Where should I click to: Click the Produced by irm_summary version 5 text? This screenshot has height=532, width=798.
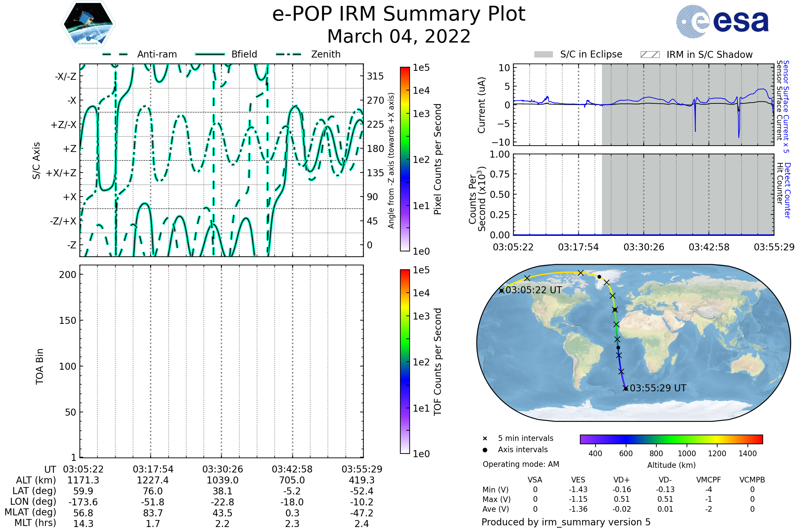566,522
